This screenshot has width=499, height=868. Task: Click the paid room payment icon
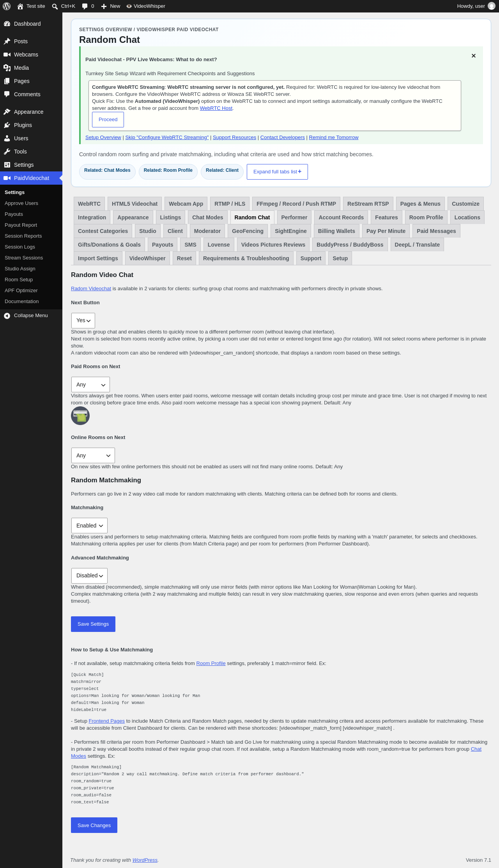[80, 416]
